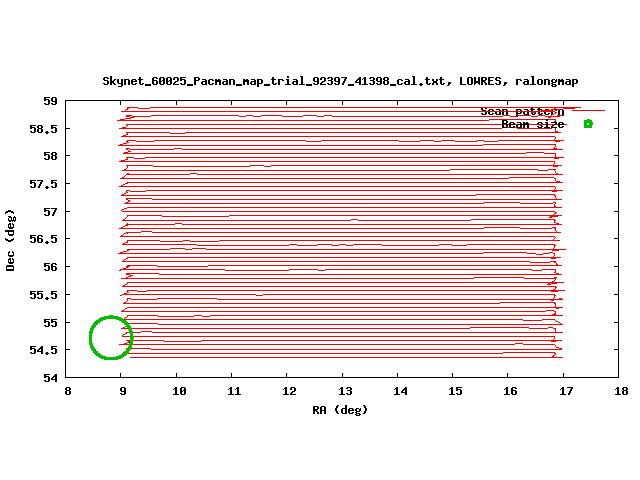Screen dimensions: 640x480
Task: Click the 'RA (deg)' x-axis label
Action: click(340, 410)
